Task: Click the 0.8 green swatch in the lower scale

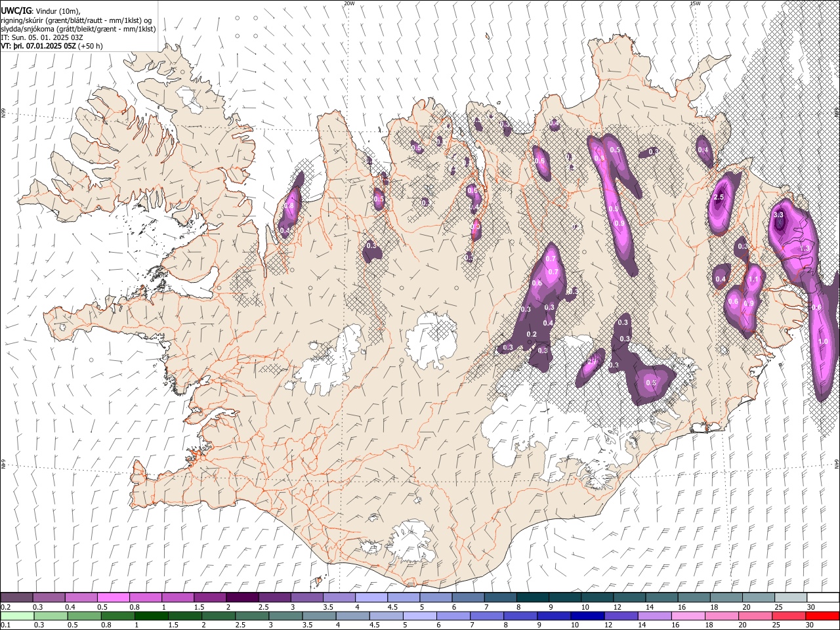Action: coord(117,616)
